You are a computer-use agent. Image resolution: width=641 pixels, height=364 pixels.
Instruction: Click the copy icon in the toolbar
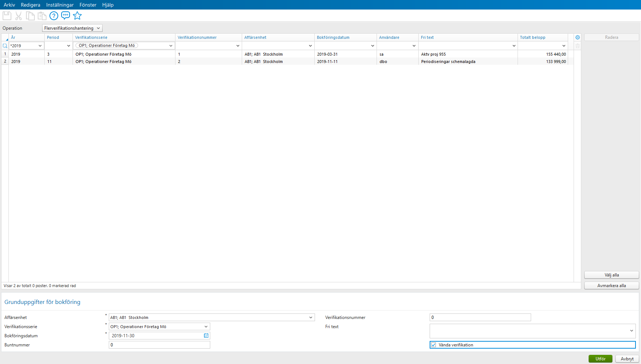tap(30, 15)
